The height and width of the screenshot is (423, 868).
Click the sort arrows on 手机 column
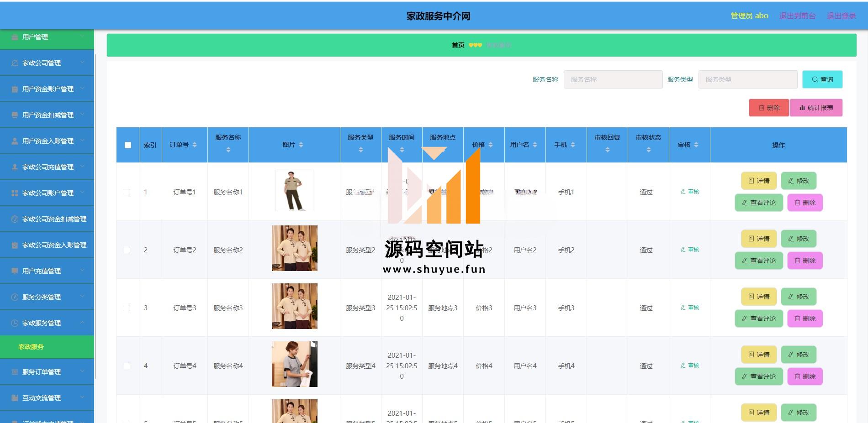(x=573, y=145)
